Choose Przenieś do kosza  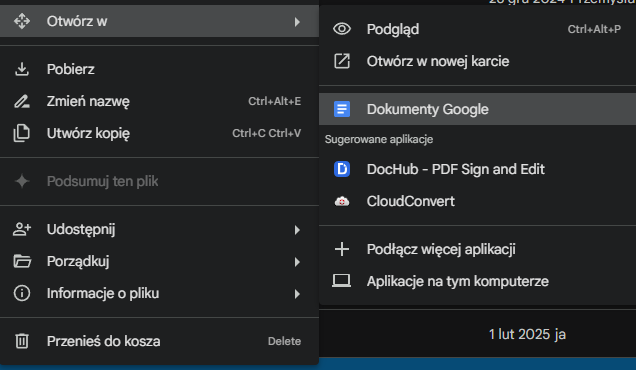point(159,341)
